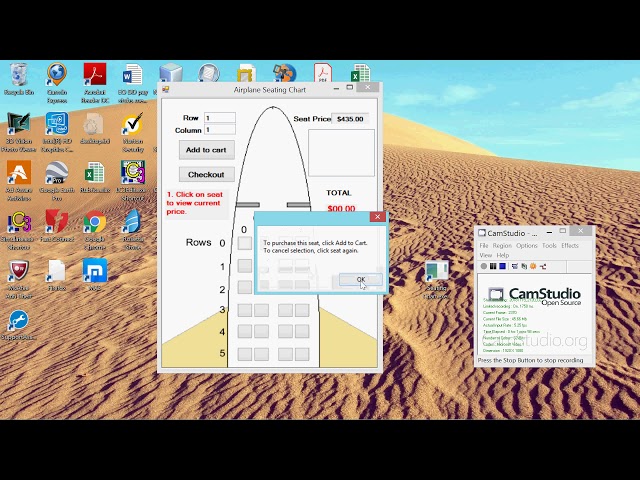Open Garmin Express desktop icon

(x=57, y=83)
